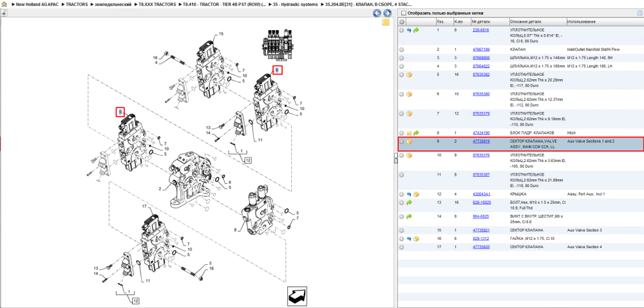Click plus icon in row 238-6016
The height and width of the screenshot is (308, 644).
tap(402, 30)
